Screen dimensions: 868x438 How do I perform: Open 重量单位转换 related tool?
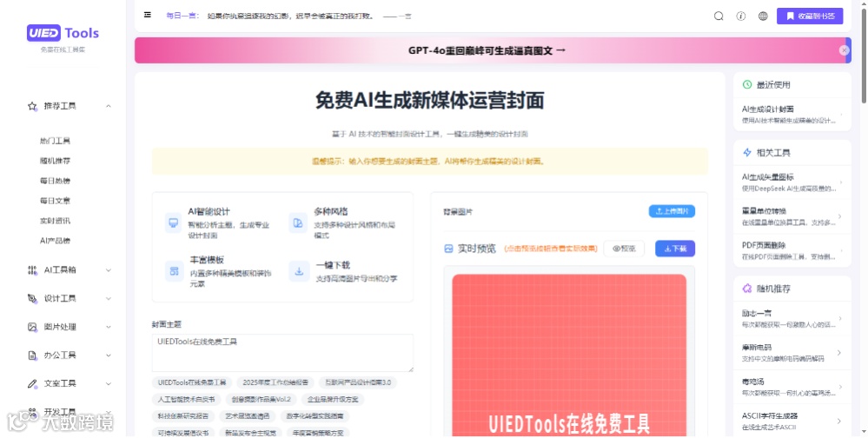pos(792,216)
